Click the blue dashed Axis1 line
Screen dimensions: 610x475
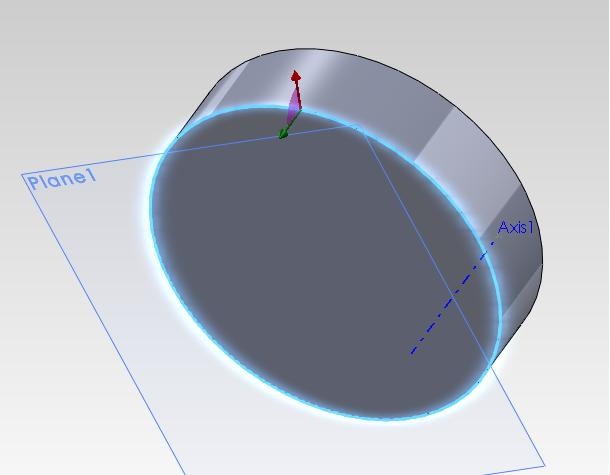click(452, 298)
